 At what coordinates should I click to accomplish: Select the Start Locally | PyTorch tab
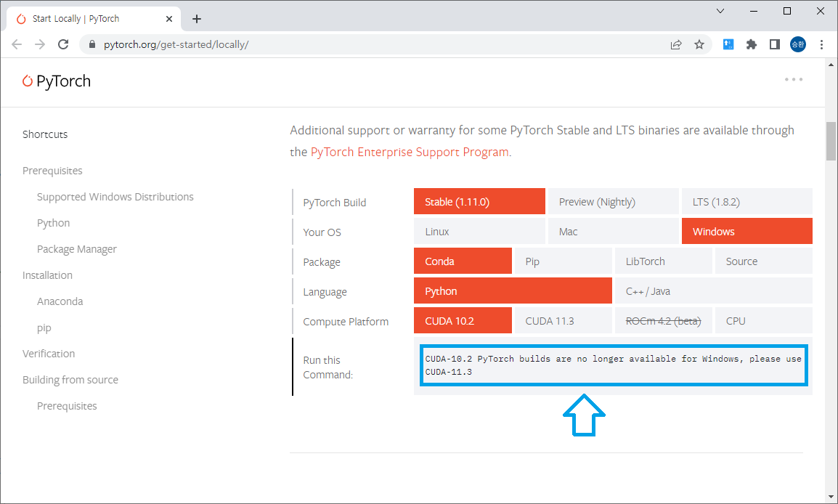94,19
